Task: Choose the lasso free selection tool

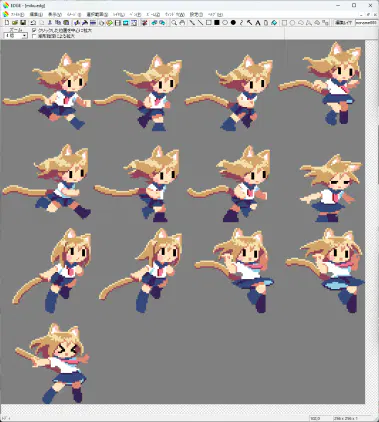Action: point(300,23)
